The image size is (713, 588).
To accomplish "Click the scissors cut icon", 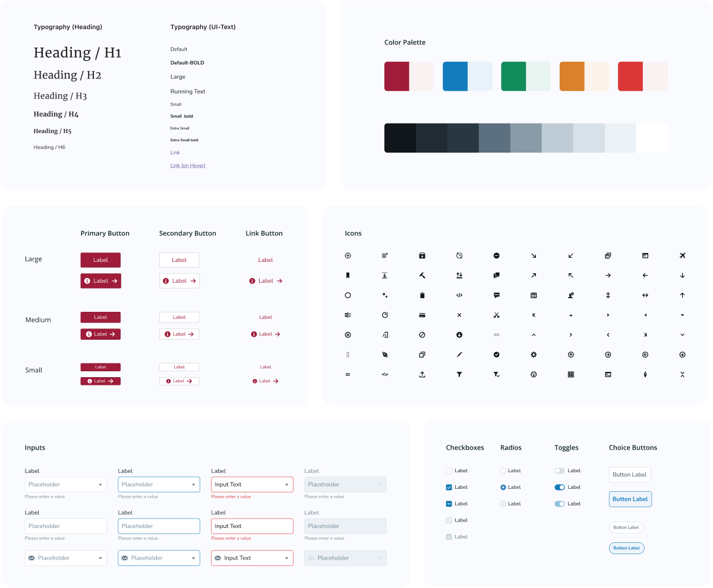I will pyautogui.click(x=497, y=315).
